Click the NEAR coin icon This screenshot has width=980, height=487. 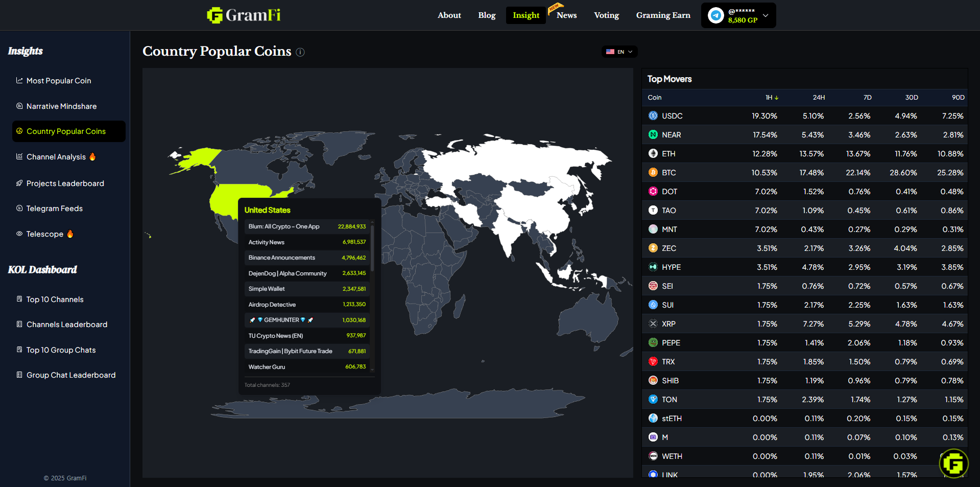653,135
